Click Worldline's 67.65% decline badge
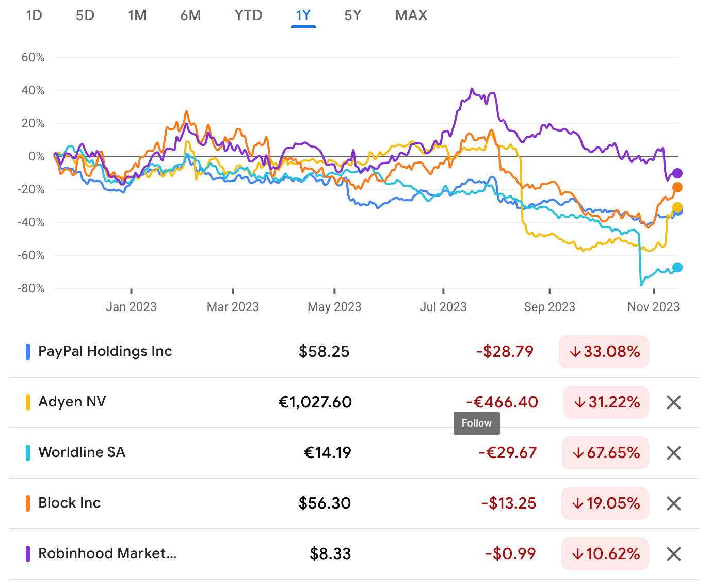Viewport: 711px width, 588px height. coord(605,453)
